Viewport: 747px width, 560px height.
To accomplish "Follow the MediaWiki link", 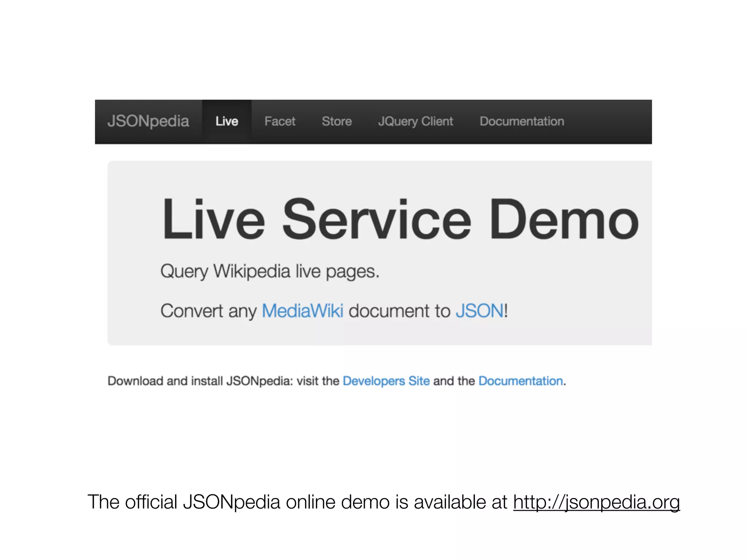I will 303,311.
